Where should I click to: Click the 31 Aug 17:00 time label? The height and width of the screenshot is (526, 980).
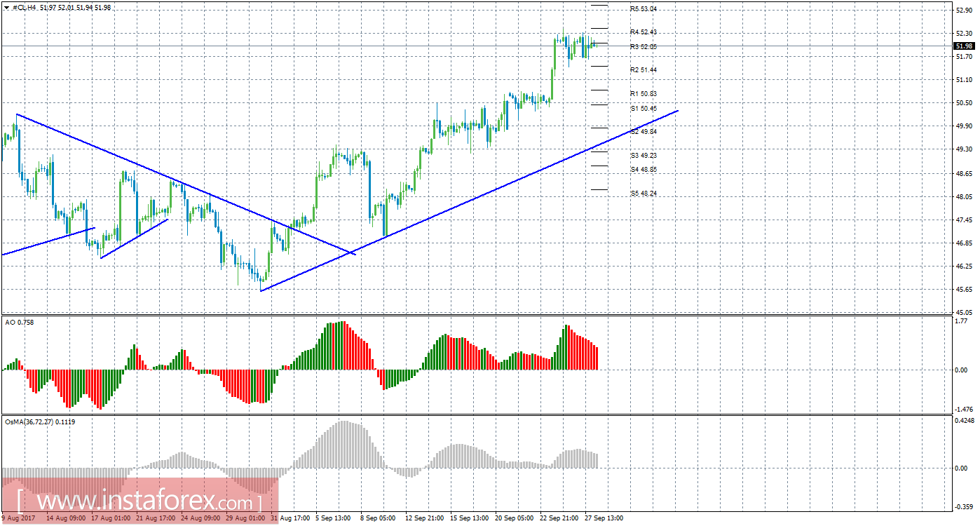tap(290, 519)
